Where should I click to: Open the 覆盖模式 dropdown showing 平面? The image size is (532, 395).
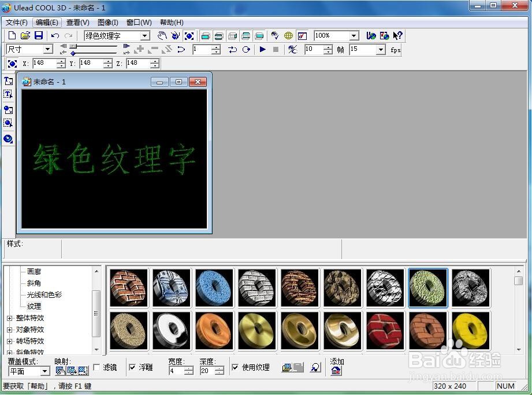[x=45, y=371]
